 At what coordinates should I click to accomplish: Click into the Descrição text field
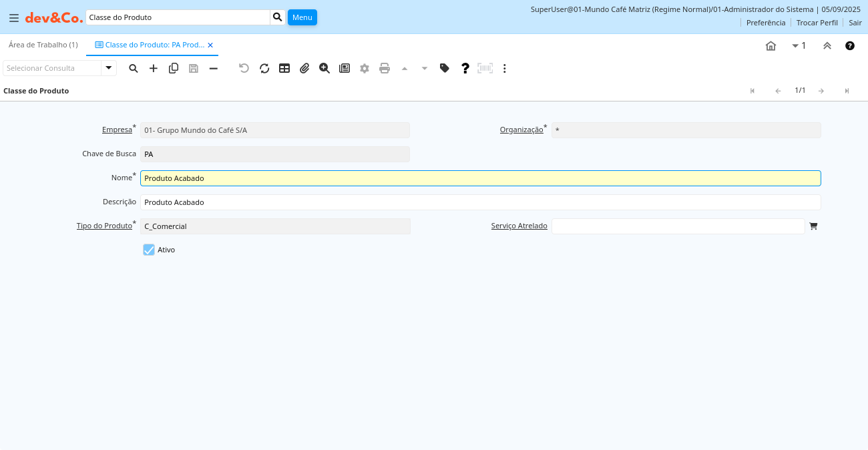pyautogui.click(x=480, y=202)
